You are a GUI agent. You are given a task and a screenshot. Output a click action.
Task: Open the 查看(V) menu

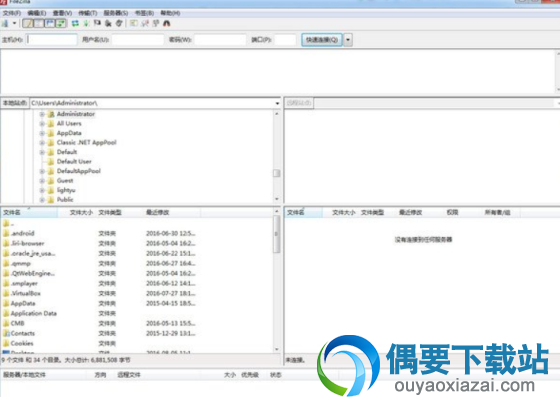(x=62, y=13)
